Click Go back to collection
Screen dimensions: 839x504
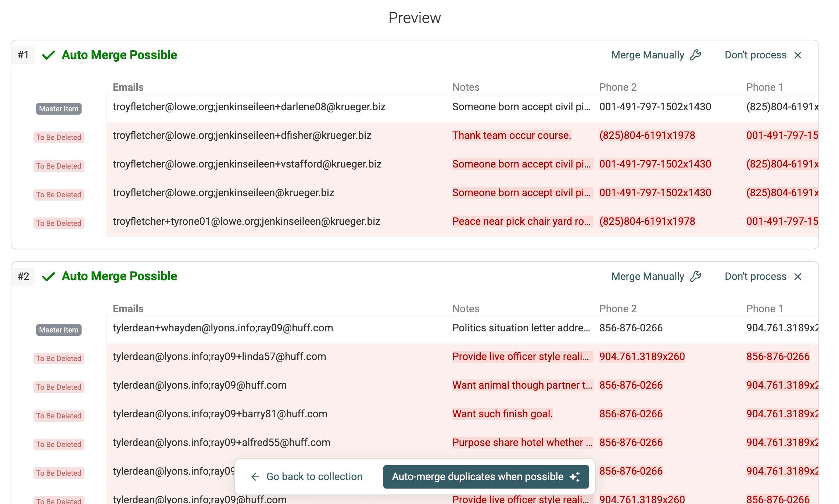(314, 476)
